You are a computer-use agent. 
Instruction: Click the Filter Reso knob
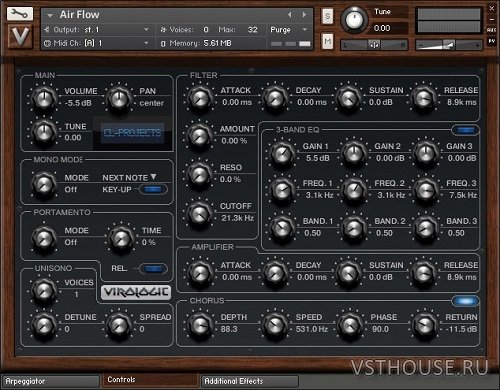point(199,174)
